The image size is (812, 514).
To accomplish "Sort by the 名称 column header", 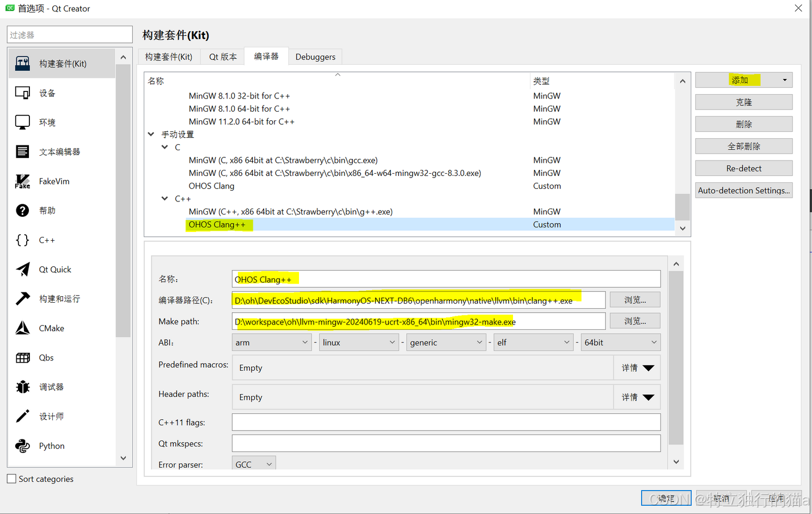I will (x=337, y=81).
